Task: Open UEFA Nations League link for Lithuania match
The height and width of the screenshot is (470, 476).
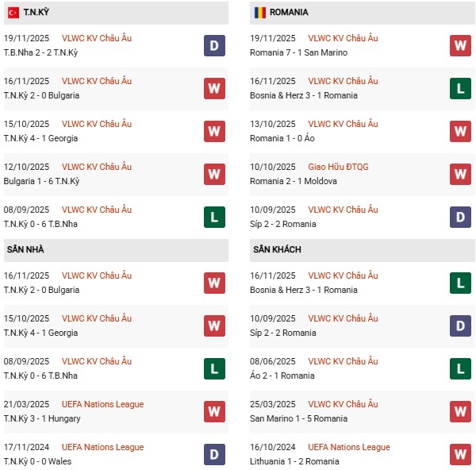Action: [x=348, y=447]
